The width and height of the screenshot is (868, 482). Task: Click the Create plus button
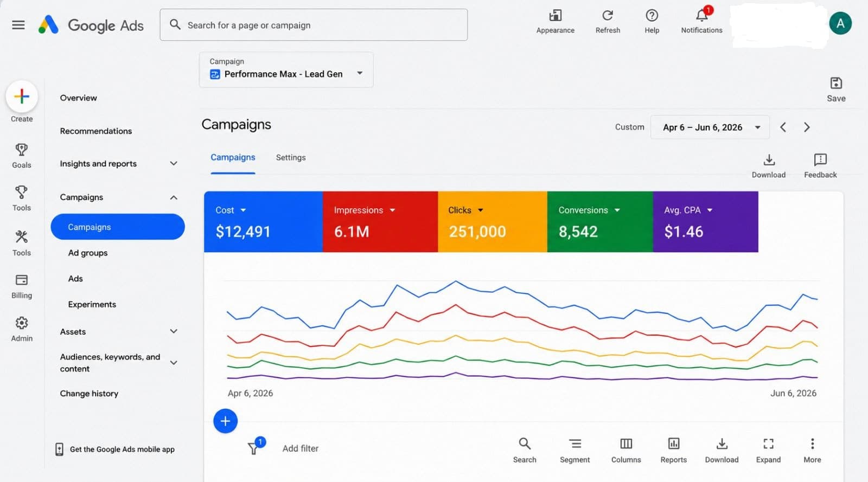click(22, 97)
